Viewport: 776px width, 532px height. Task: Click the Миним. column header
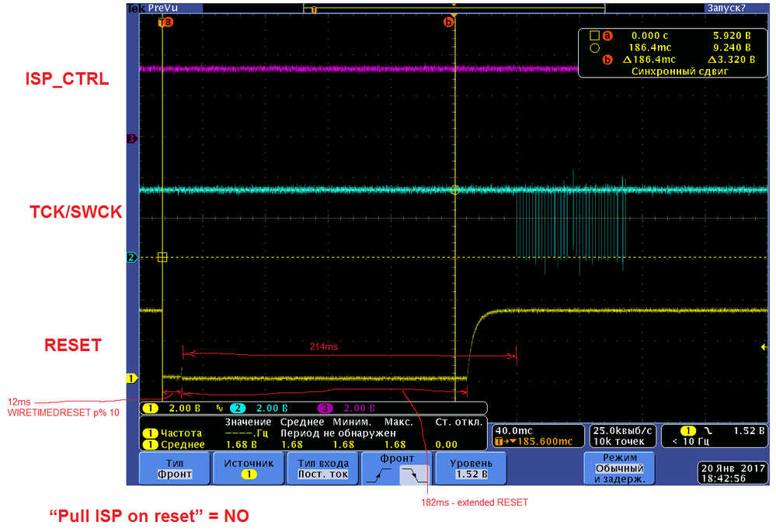(x=352, y=422)
